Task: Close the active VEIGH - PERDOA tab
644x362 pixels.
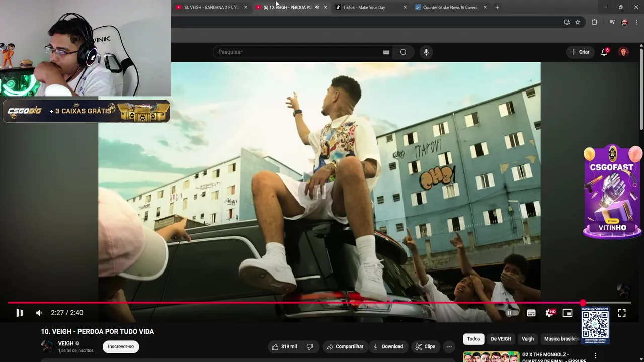Action: [x=325, y=7]
